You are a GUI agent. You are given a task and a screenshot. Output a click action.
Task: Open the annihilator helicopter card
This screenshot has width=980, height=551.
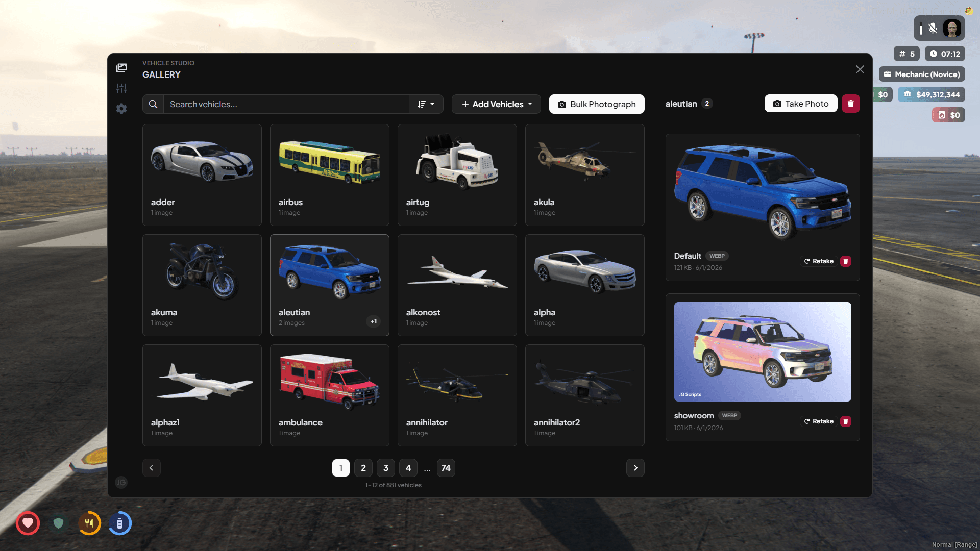tap(457, 395)
